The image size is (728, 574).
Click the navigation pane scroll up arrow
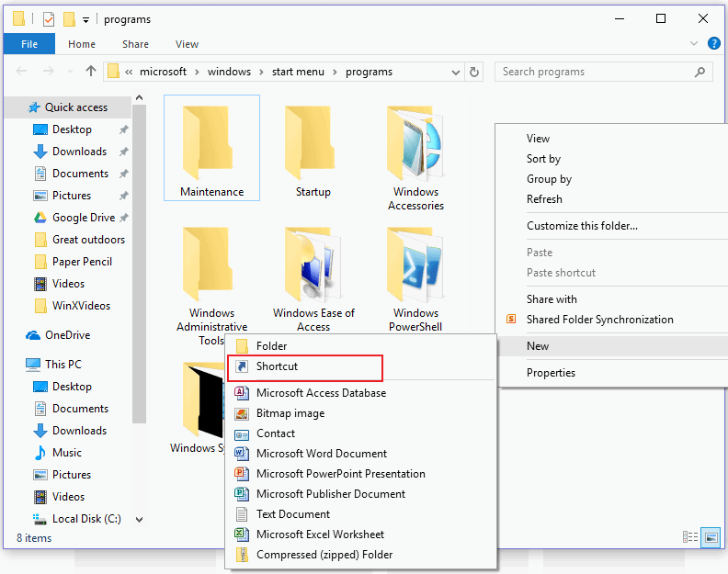click(139, 98)
